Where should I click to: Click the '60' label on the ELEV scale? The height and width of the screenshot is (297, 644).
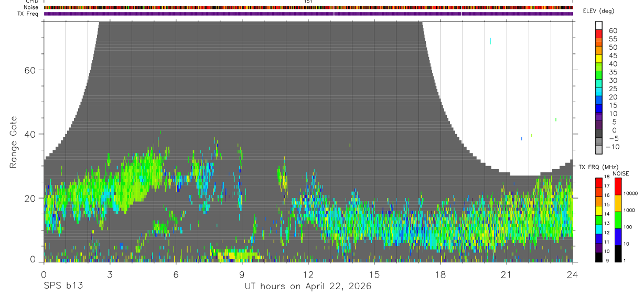613,30
